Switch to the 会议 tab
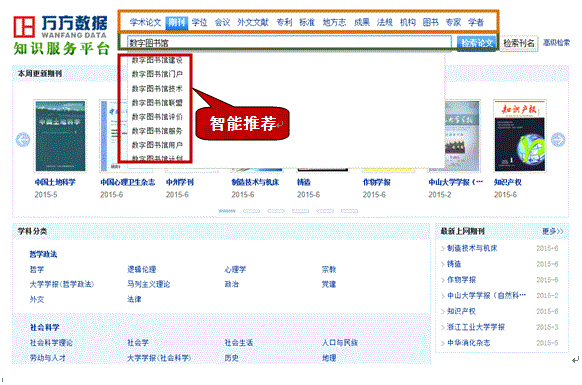Screen dimensions: 582x385 (222, 23)
